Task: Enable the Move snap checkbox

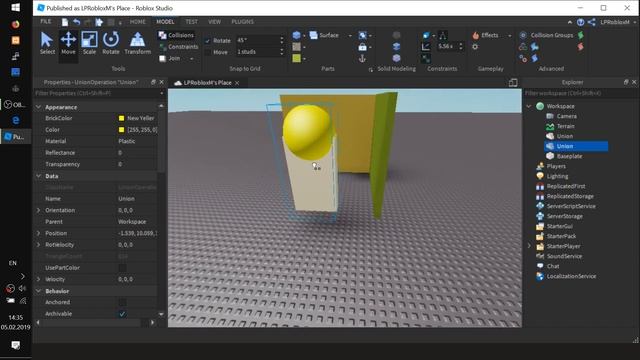Action: [x=207, y=52]
